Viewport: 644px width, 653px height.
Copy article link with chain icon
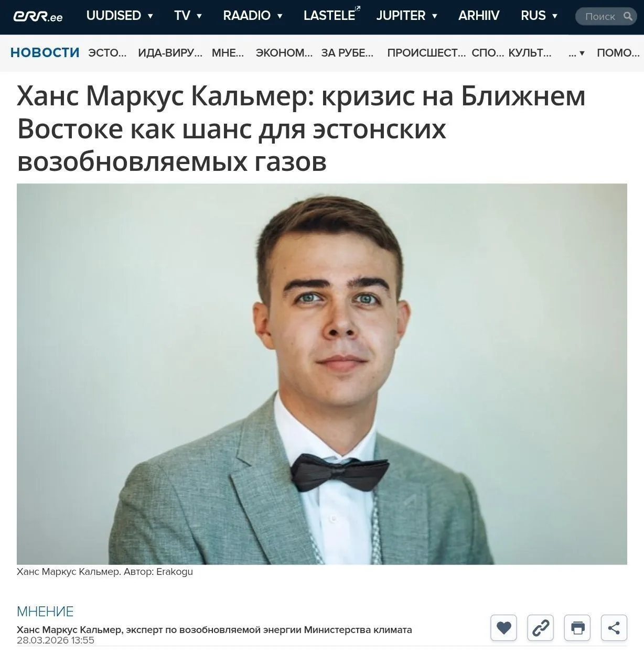pos(540,627)
